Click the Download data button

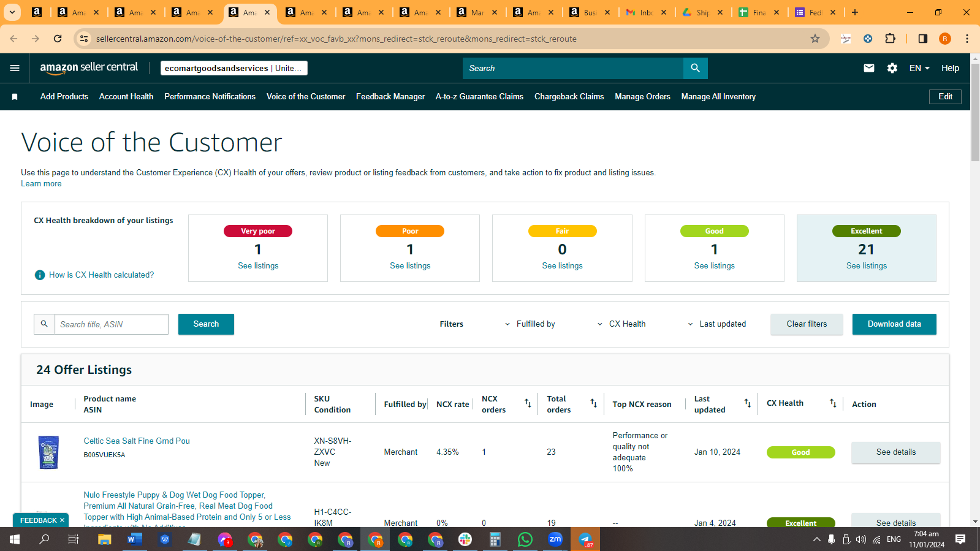pos(894,324)
